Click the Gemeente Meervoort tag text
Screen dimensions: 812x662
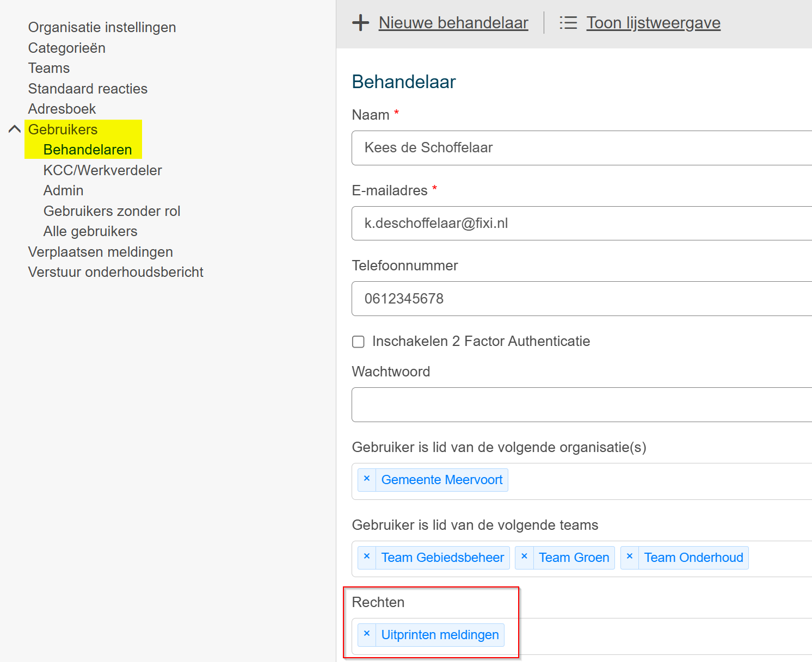pyautogui.click(x=442, y=480)
